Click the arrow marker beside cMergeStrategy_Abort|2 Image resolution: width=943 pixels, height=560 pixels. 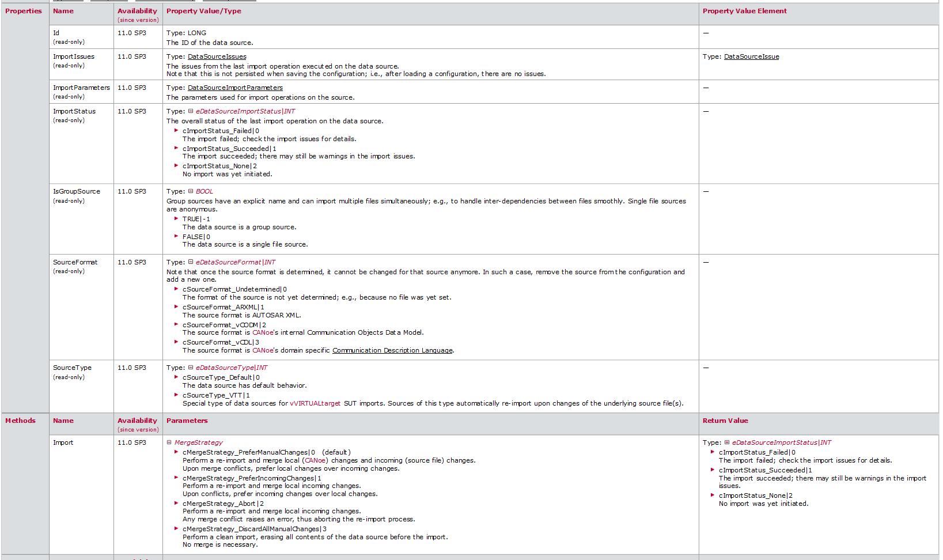pyautogui.click(x=176, y=503)
